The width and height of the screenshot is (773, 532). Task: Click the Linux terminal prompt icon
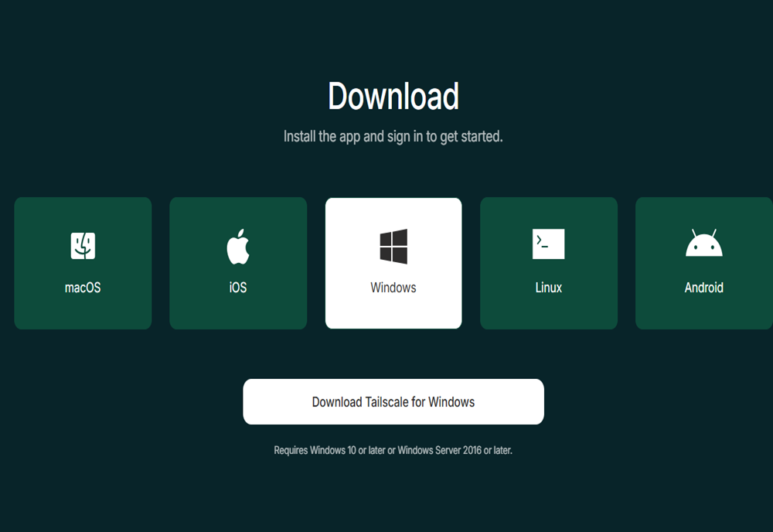pyautogui.click(x=548, y=244)
